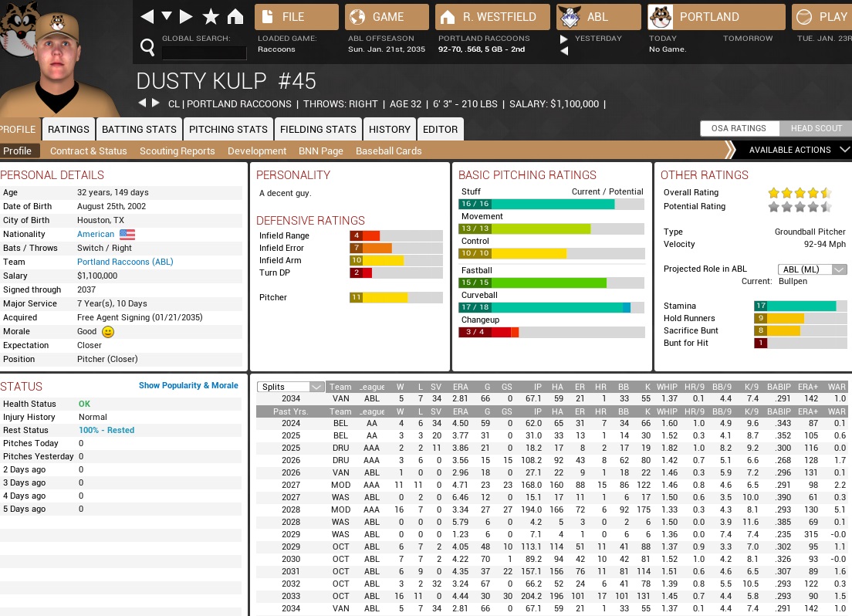Open bookmarks with the star icon
The height and width of the screenshot is (616, 852).
coord(211,16)
